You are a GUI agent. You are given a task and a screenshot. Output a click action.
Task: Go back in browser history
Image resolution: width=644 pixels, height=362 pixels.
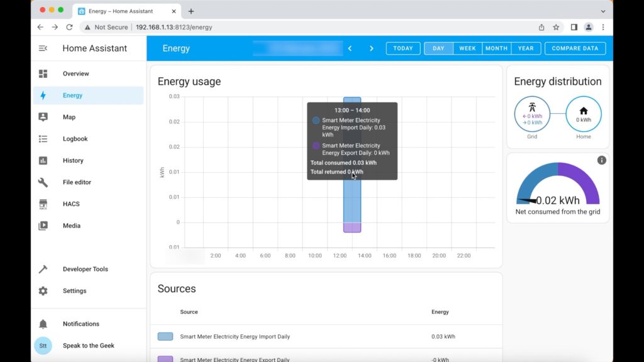40,27
